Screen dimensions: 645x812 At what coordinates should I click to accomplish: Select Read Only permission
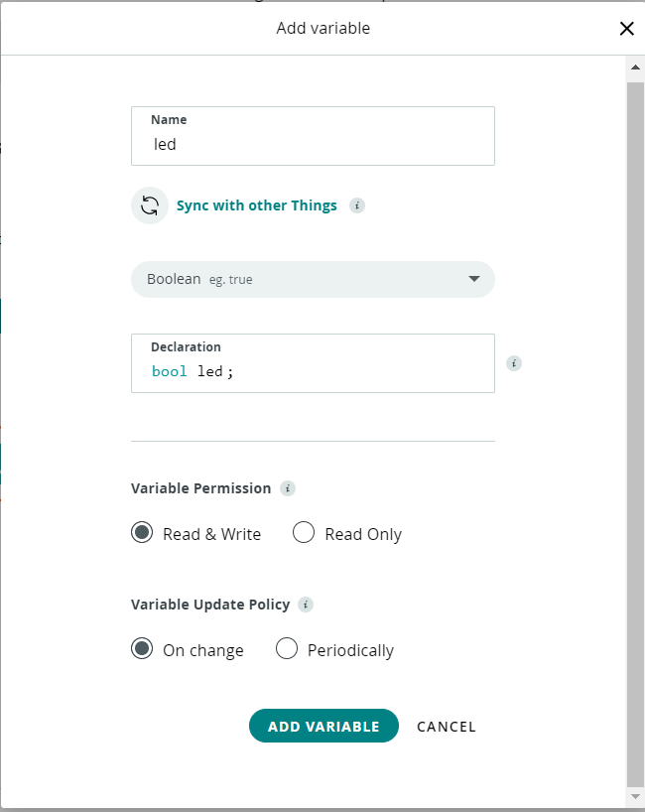[x=304, y=533]
